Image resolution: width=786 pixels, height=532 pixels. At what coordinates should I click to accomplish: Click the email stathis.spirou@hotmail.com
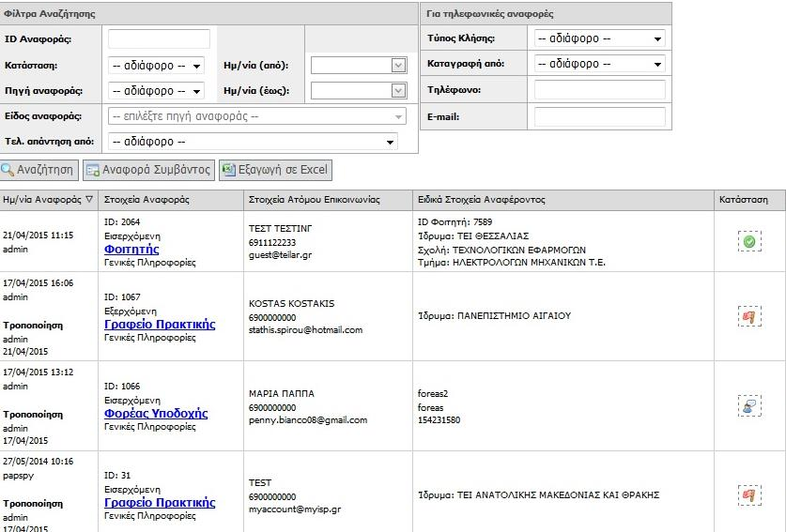(305, 330)
